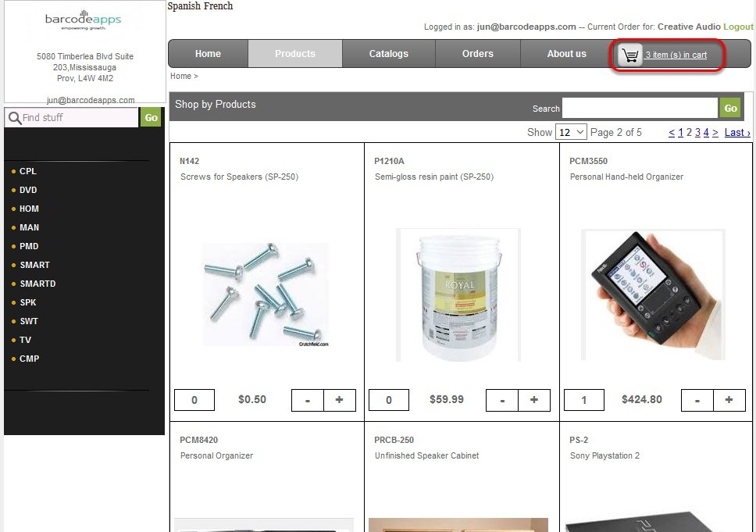Click the P1210A paint bucket image
The image size is (756, 532).
click(458, 295)
